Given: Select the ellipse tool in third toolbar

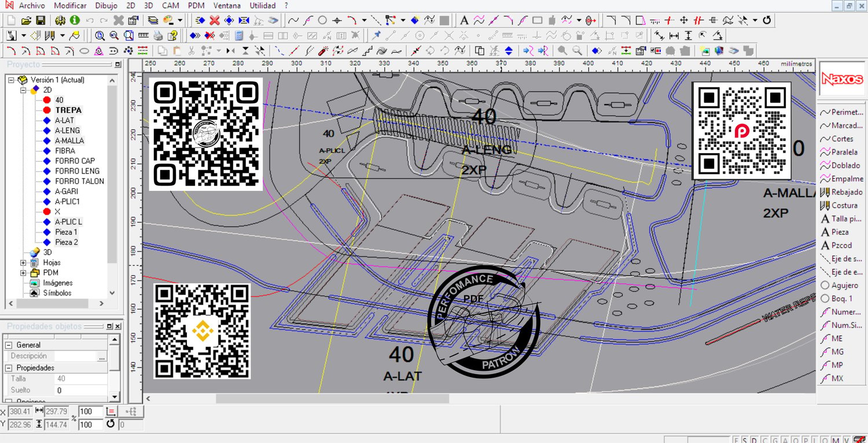Looking at the screenshot, I should point(84,50).
